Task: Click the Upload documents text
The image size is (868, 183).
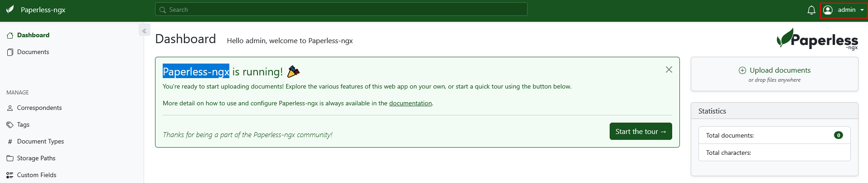Action: [780, 70]
